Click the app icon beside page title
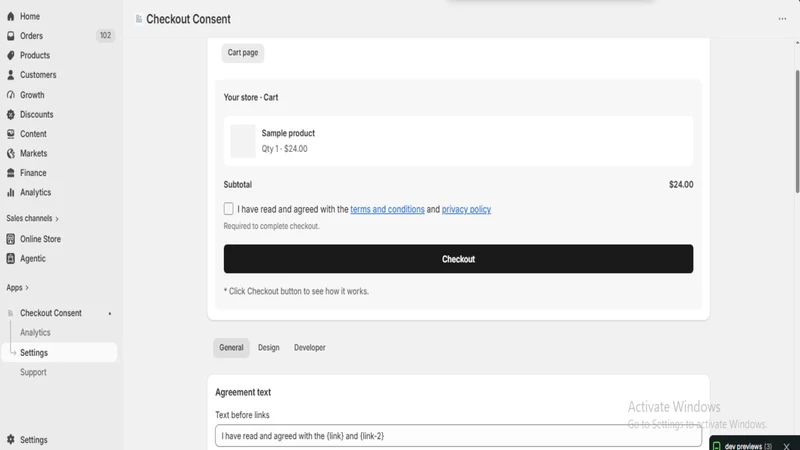800x450 pixels. point(139,19)
